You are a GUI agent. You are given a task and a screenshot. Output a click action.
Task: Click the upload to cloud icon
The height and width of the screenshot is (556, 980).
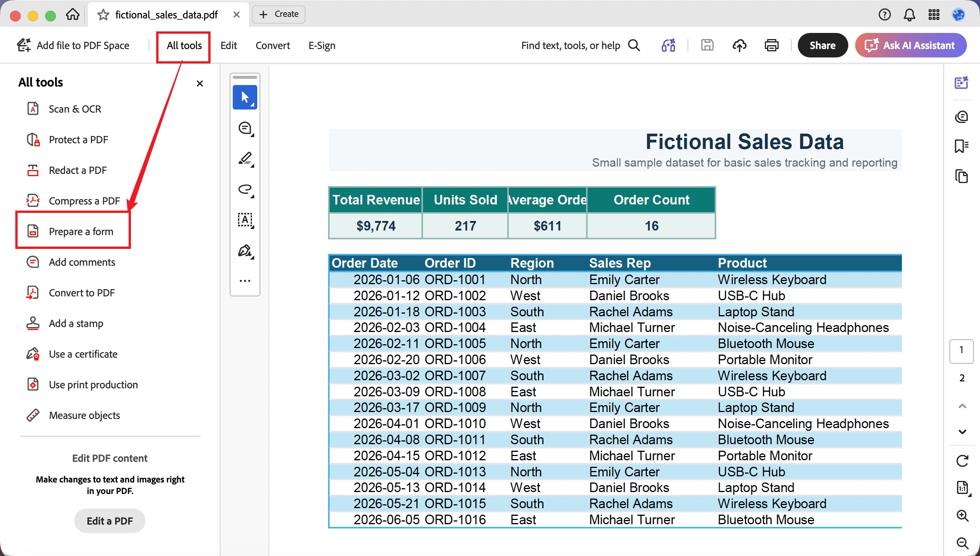coord(739,45)
